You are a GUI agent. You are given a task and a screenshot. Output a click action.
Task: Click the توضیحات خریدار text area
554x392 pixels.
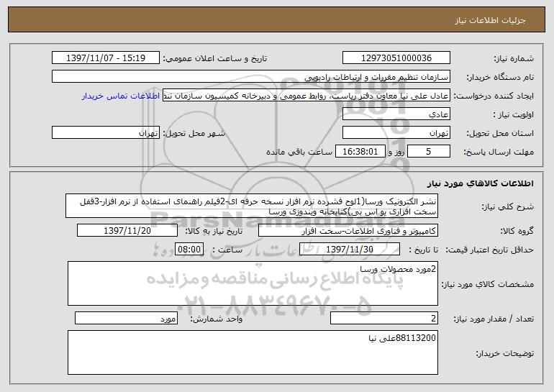click(x=253, y=352)
